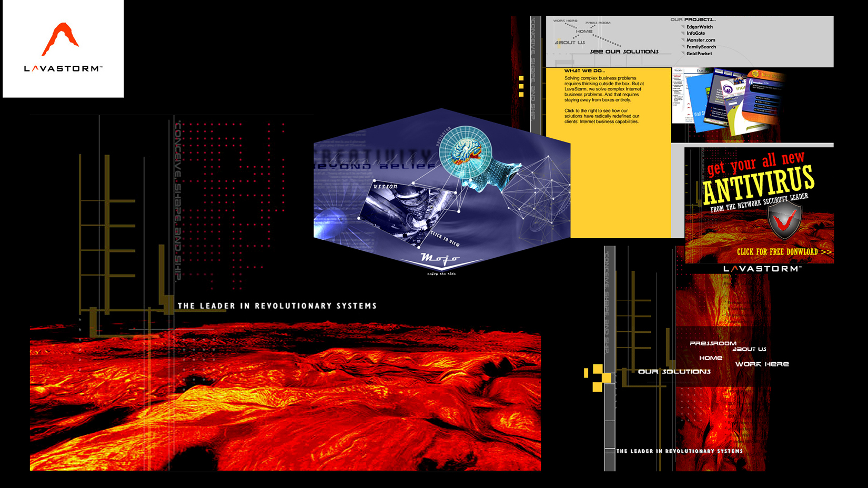The height and width of the screenshot is (488, 868).
Task: Open the Monster.com project link
Action: click(x=701, y=40)
